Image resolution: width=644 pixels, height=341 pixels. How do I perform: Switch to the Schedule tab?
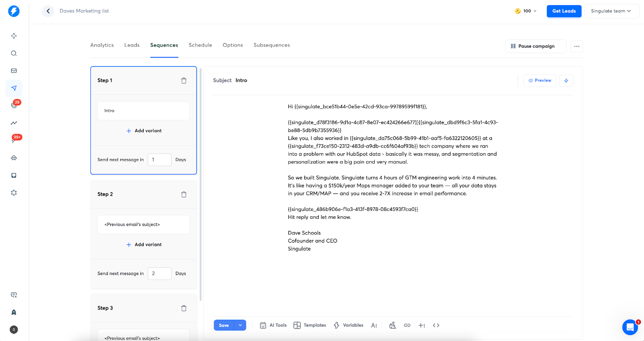pyautogui.click(x=200, y=45)
